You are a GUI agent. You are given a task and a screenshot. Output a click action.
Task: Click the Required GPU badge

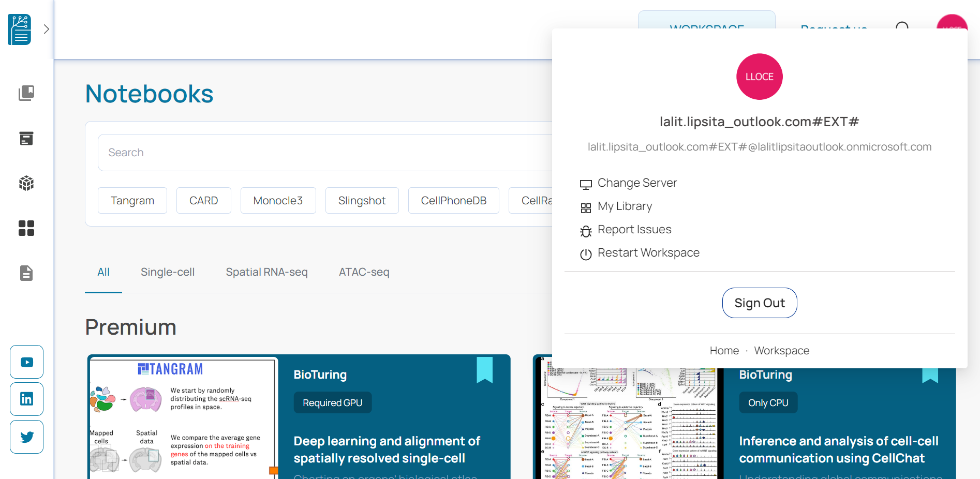point(333,402)
